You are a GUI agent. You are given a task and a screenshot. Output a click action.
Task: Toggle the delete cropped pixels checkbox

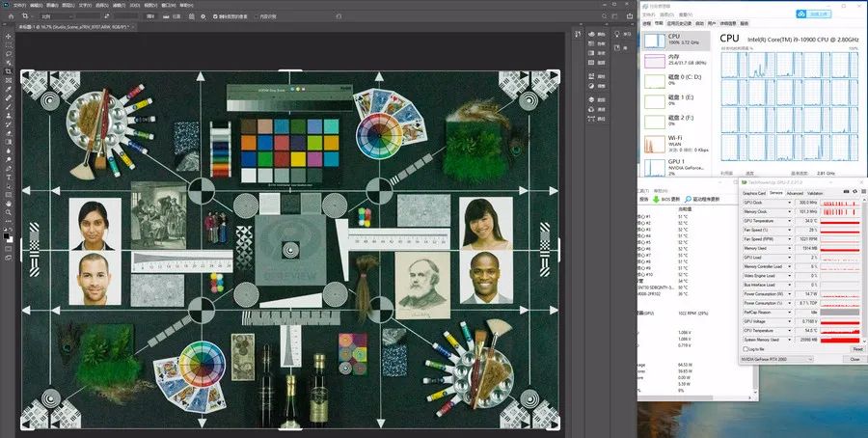[x=216, y=16]
